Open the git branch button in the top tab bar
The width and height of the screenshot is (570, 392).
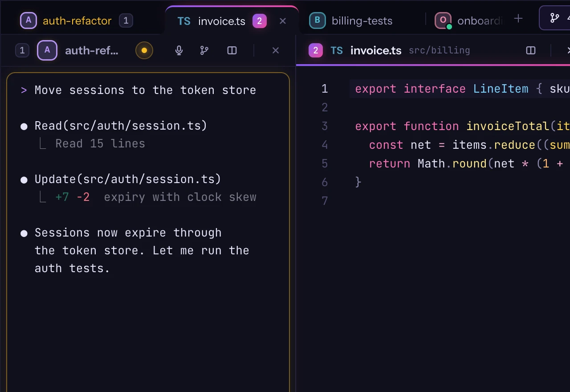point(555,18)
